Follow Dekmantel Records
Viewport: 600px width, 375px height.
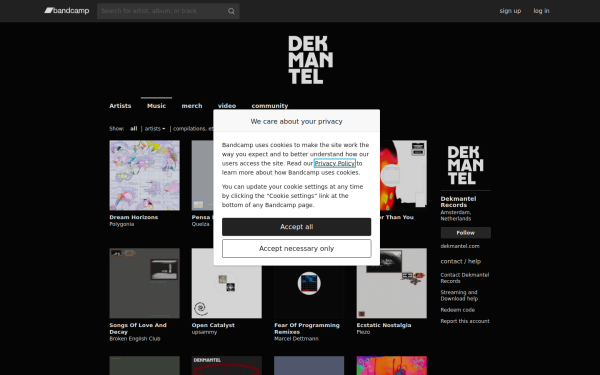pos(465,233)
